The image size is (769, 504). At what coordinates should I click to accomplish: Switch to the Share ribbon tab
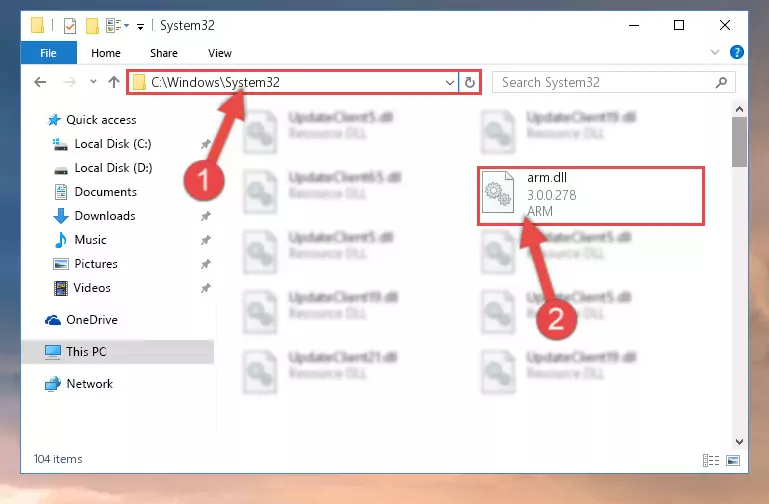click(164, 53)
